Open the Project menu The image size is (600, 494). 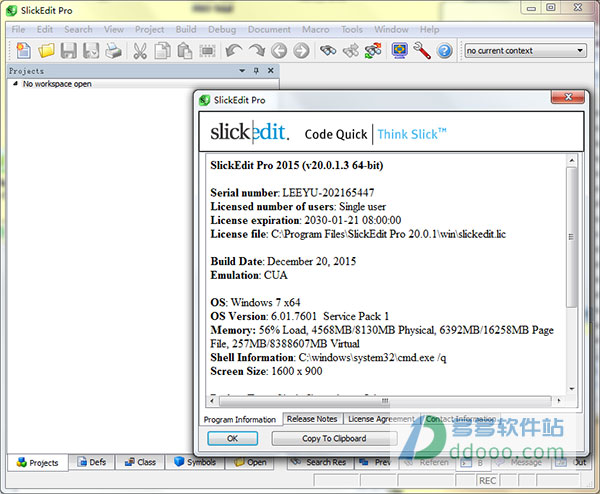[149, 29]
